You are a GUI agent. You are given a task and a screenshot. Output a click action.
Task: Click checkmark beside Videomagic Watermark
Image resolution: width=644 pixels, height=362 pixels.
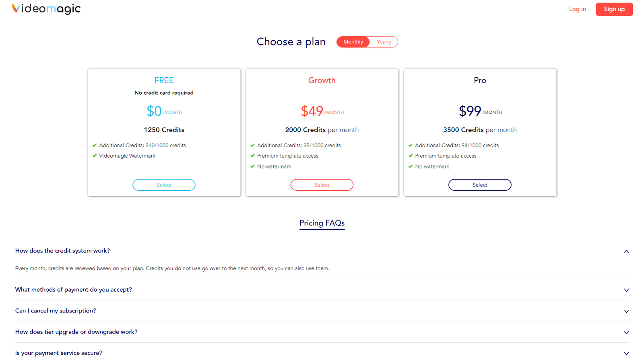click(x=95, y=156)
